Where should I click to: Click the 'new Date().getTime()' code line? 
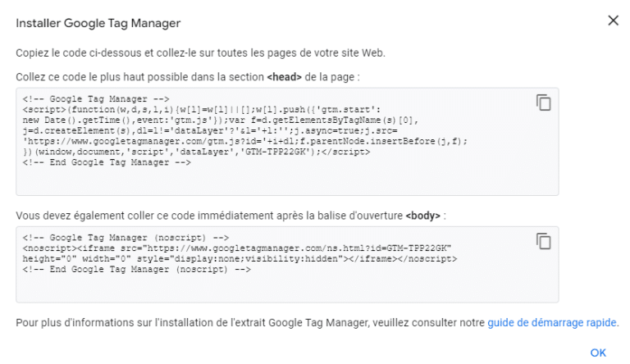click(x=221, y=121)
